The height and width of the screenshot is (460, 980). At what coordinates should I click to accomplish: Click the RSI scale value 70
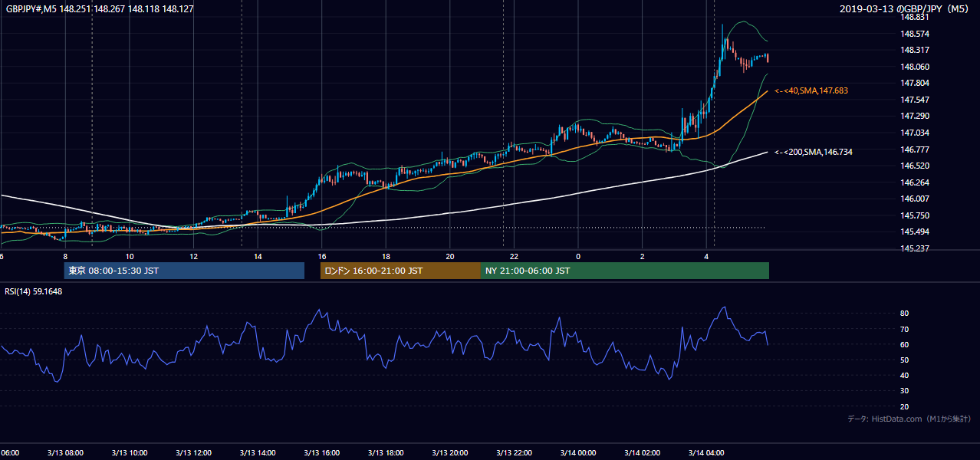coord(905,329)
